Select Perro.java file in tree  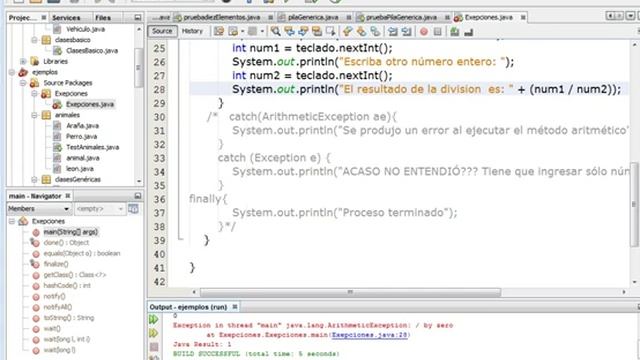click(82, 136)
